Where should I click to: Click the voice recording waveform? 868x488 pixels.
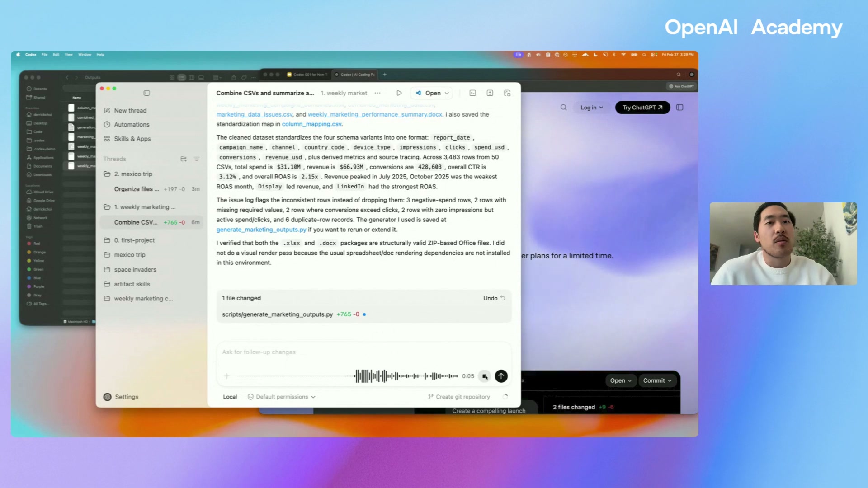[406, 376]
